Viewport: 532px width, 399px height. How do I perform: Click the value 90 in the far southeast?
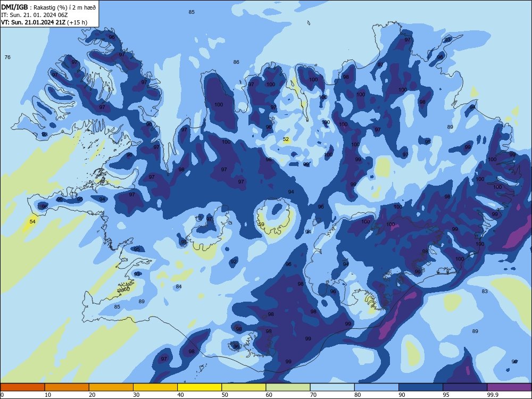point(514,362)
